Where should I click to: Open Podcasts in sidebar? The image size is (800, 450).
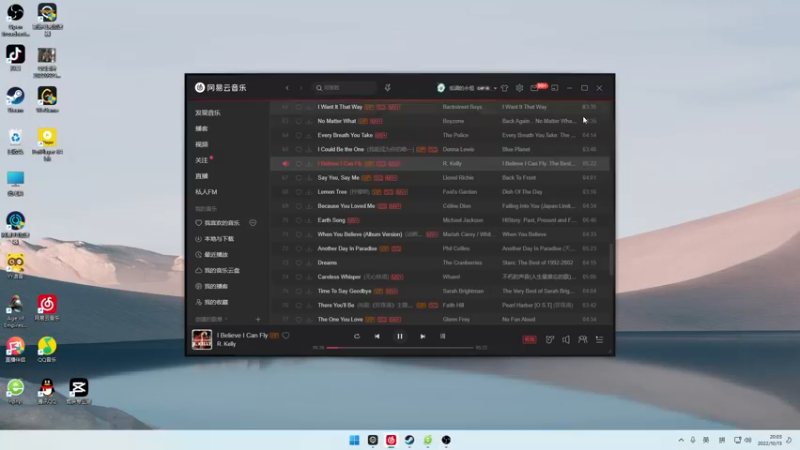(x=202, y=129)
